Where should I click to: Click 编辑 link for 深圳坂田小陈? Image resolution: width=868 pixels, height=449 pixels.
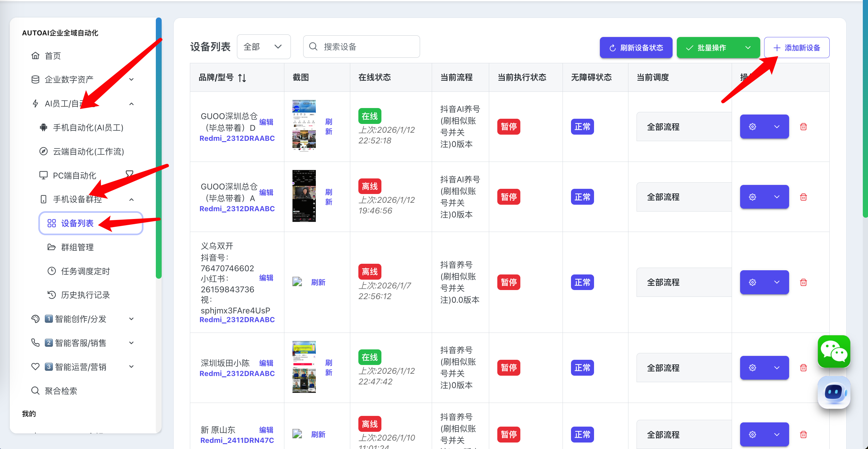tap(266, 363)
